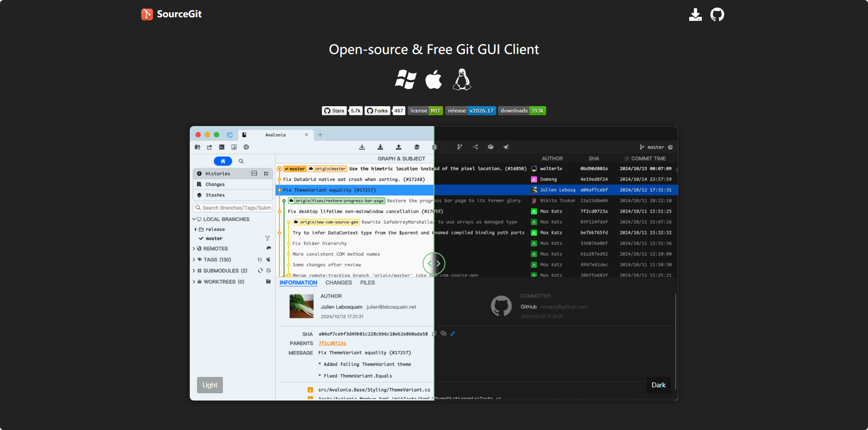Image resolution: width=868 pixels, height=430 pixels.
Task: Click the Dark theme label button
Action: click(x=659, y=385)
